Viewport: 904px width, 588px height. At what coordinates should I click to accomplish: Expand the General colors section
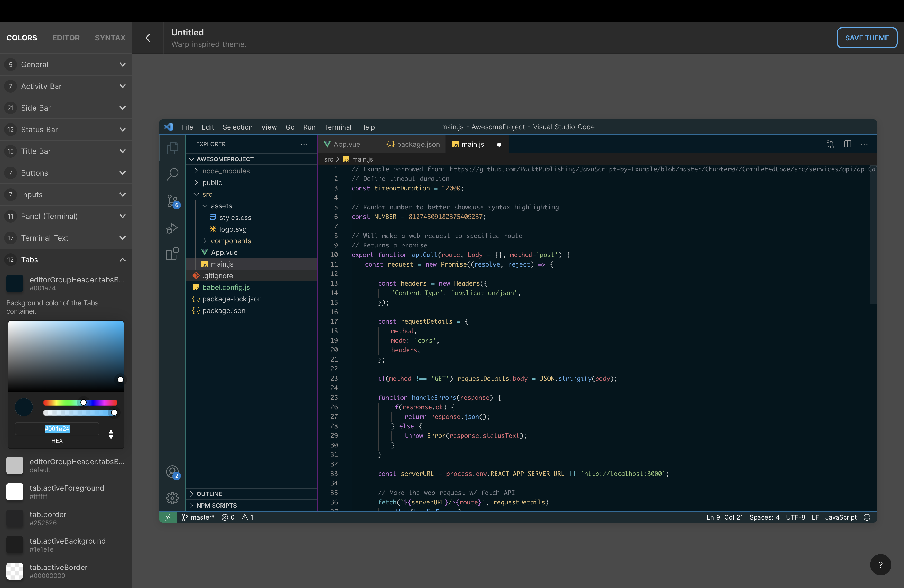pyautogui.click(x=66, y=65)
